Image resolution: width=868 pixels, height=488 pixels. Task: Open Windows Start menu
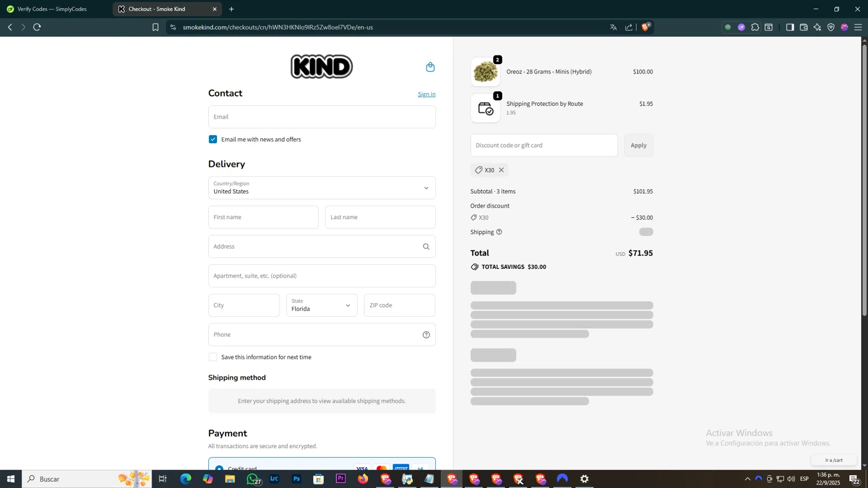click(10, 479)
